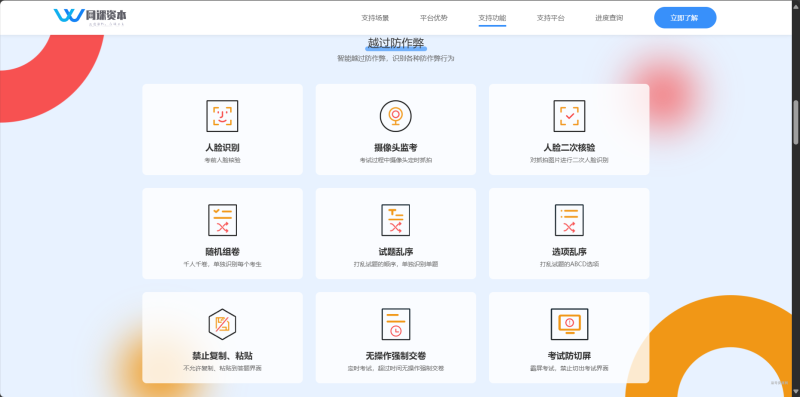Image resolution: width=800 pixels, height=397 pixels.
Task: Click the 人脸识别 face recognition icon
Action: (x=222, y=116)
